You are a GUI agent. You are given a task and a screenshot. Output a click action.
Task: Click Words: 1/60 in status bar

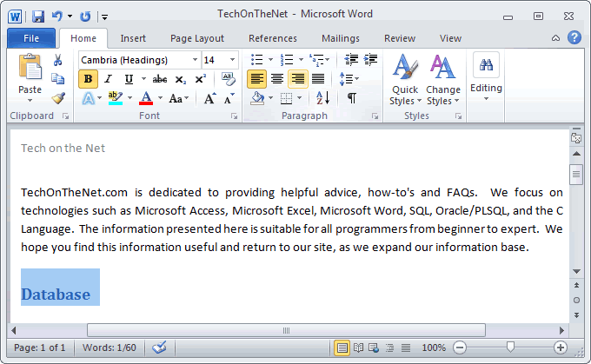(x=110, y=347)
